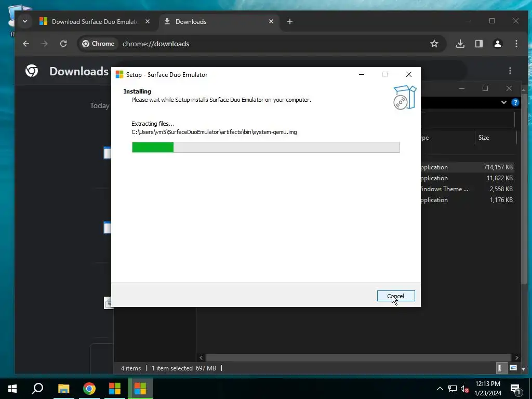The height and width of the screenshot is (399, 532).
Task: Minimize the Setup - Surface Duo Emulator window
Action: pos(362,74)
